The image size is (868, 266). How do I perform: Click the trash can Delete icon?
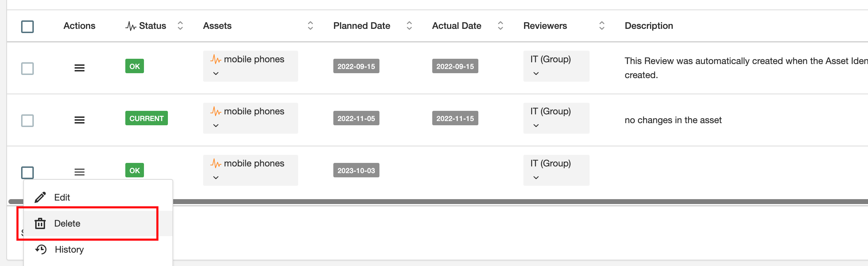pyautogui.click(x=40, y=223)
